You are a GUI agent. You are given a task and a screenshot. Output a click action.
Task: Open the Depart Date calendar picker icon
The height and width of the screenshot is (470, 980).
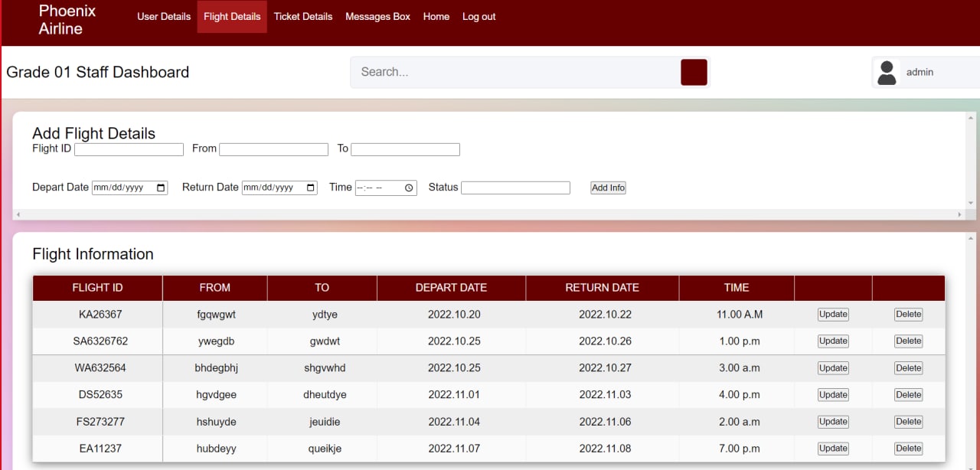pyautogui.click(x=161, y=188)
